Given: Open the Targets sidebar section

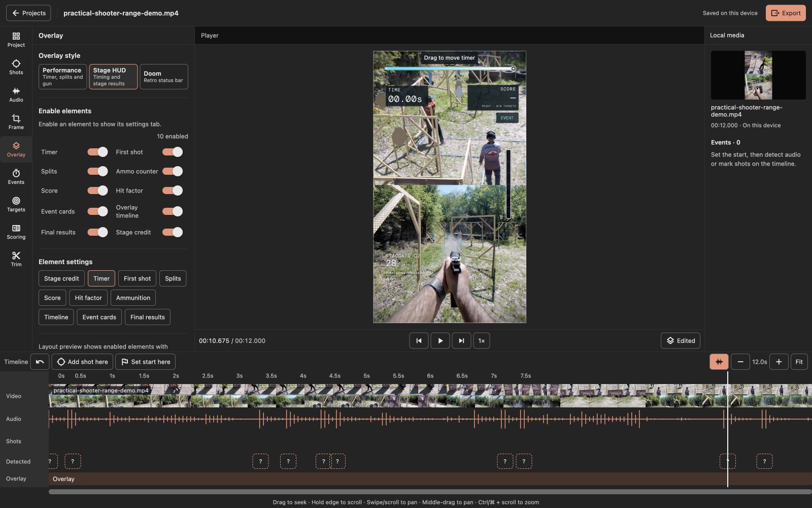Looking at the screenshot, I should tap(16, 205).
